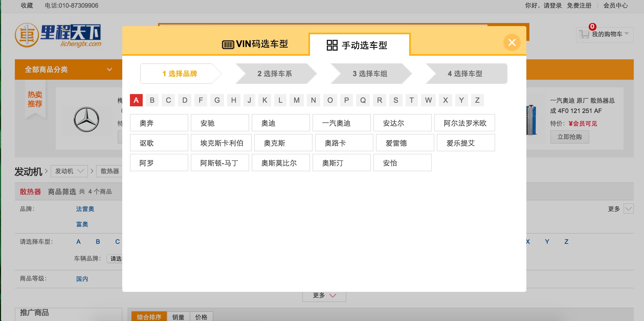The image size is (644, 321).
Task: Select letter Q brand filter
Action: [363, 100]
